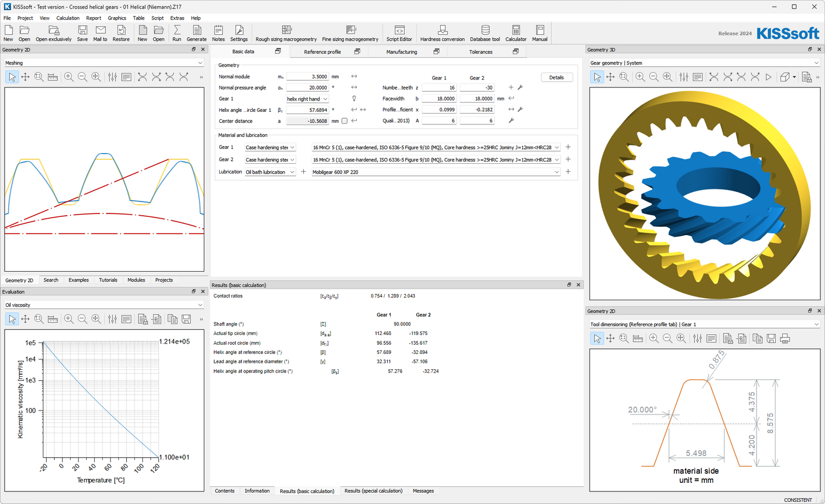Image resolution: width=825 pixels, height=504 pixels.
Task: Click wrench icon beside number of teeth
Action: 520,88
